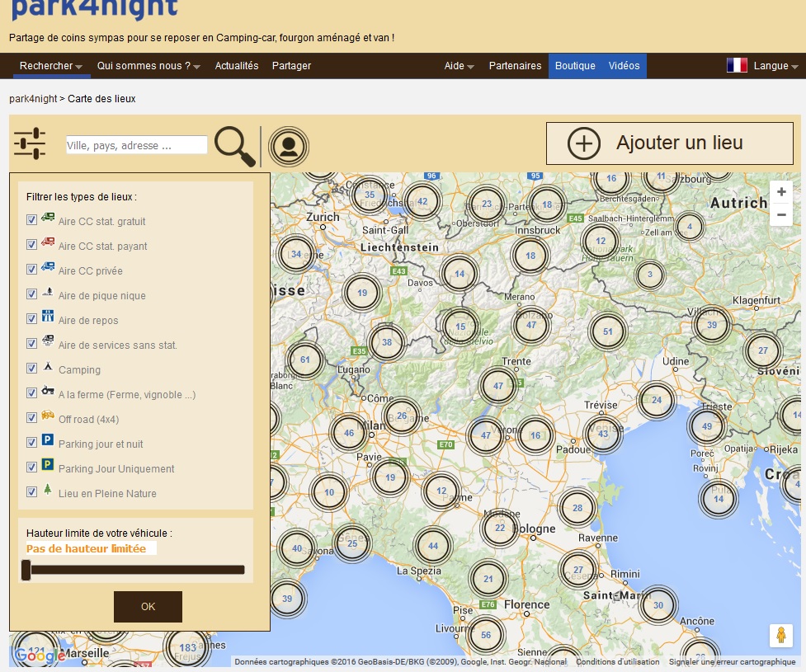
Task: Open the Partenaires menu item
Action: [x=515, y=66]
